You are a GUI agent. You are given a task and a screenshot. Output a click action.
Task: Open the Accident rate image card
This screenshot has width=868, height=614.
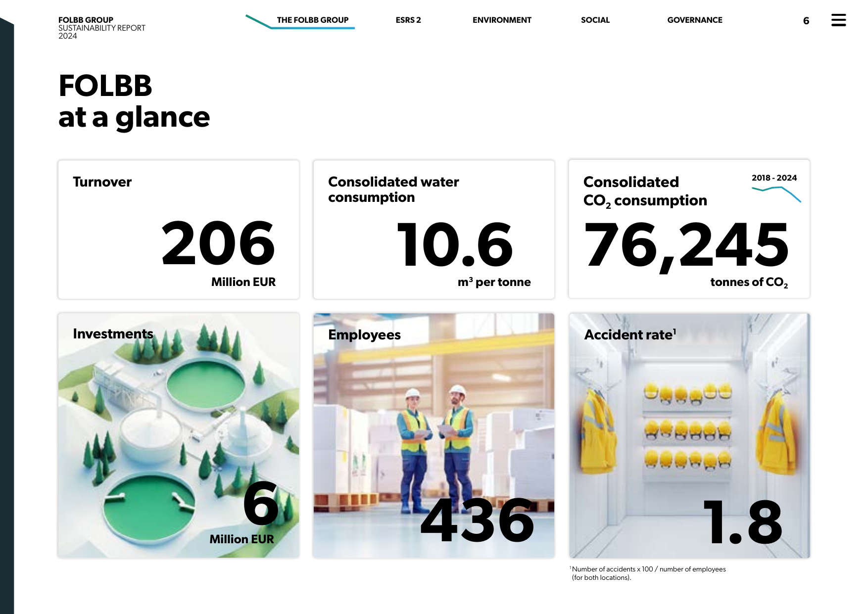click(x=689, y=435)
